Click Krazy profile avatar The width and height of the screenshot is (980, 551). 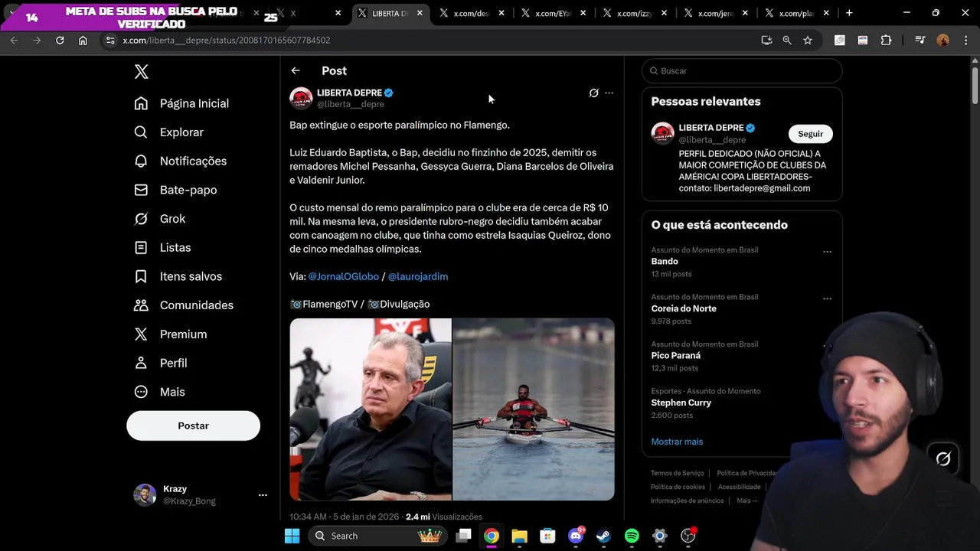click(145, 495)
